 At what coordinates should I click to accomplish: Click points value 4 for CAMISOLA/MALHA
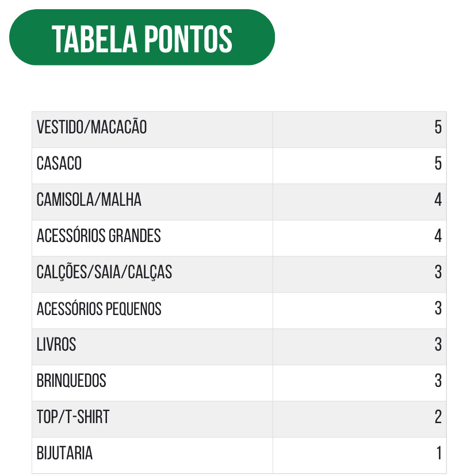point(438,199)
